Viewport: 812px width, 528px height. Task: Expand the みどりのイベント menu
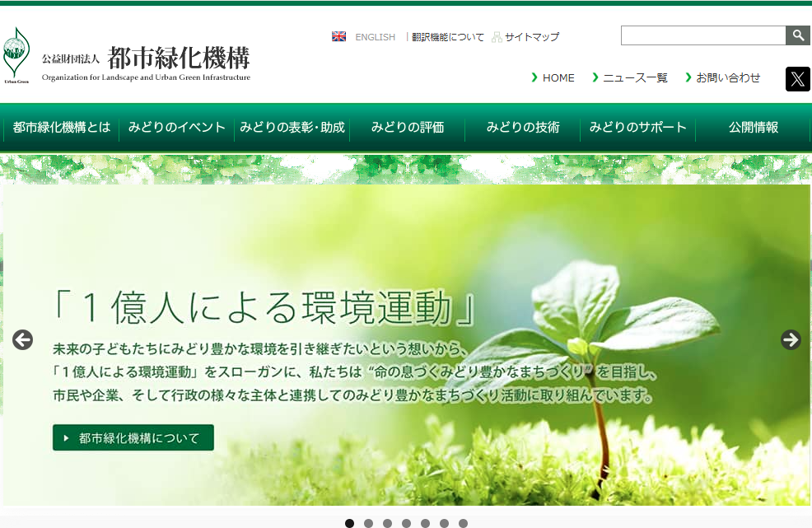176,128
